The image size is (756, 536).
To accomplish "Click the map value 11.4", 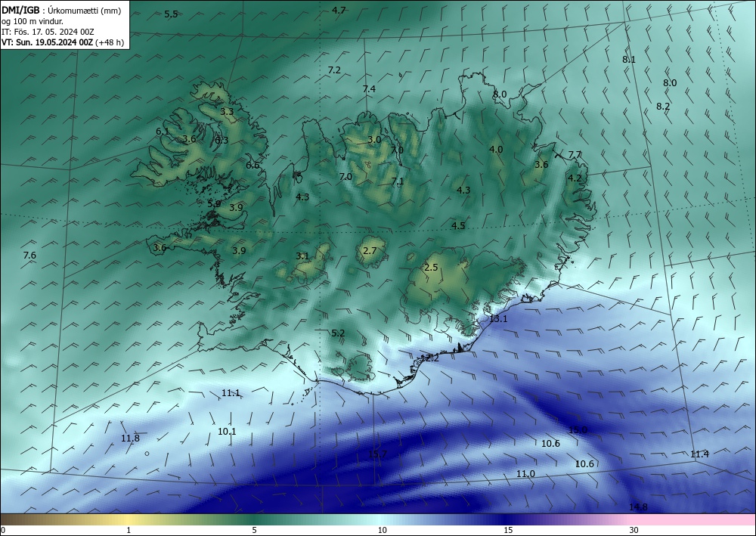I will (699, 454).
